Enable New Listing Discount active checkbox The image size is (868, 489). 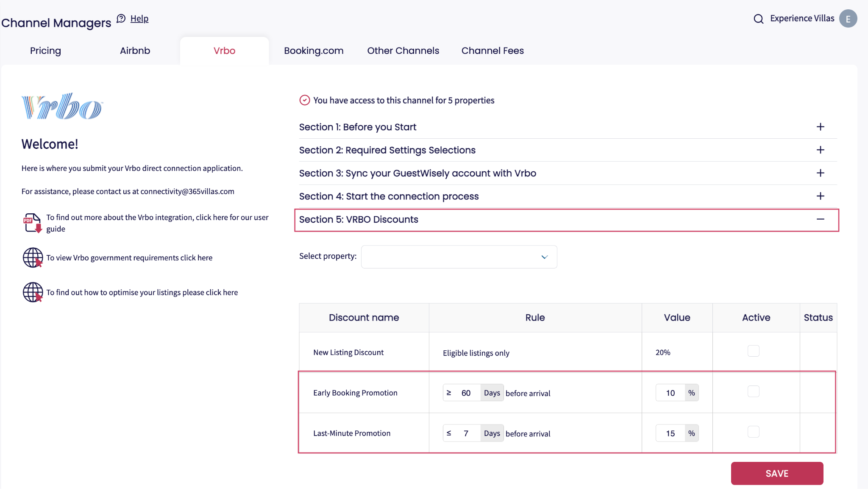753,351
